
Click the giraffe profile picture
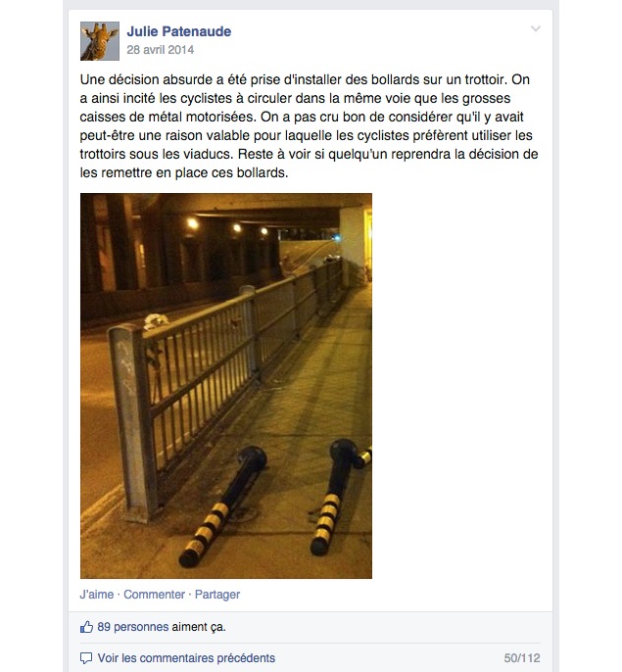[x=100, y=41]
